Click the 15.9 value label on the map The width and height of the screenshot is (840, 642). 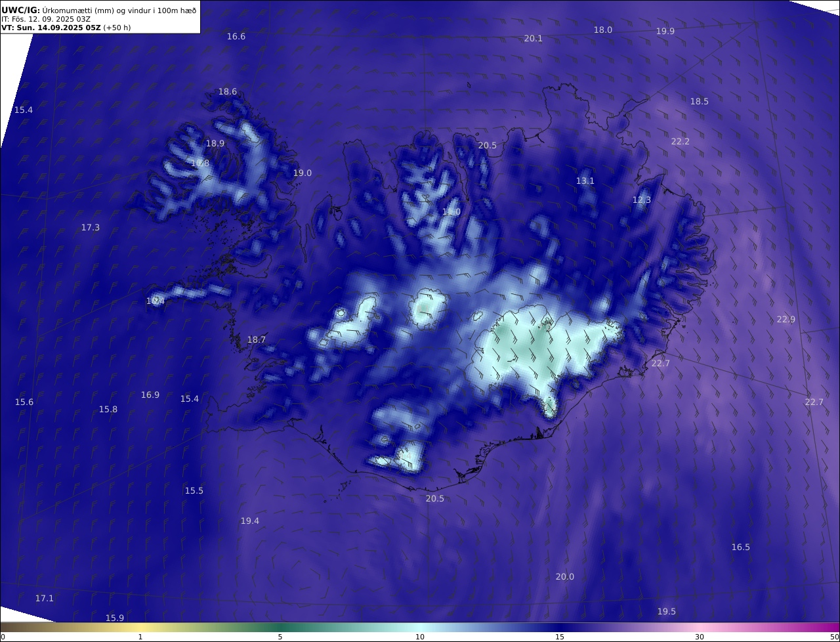tap(115, 618)
